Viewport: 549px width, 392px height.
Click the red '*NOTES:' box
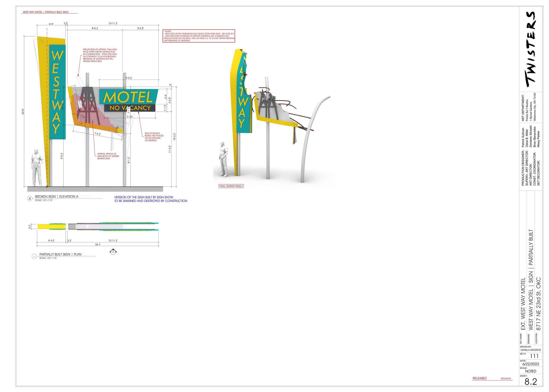199,36
